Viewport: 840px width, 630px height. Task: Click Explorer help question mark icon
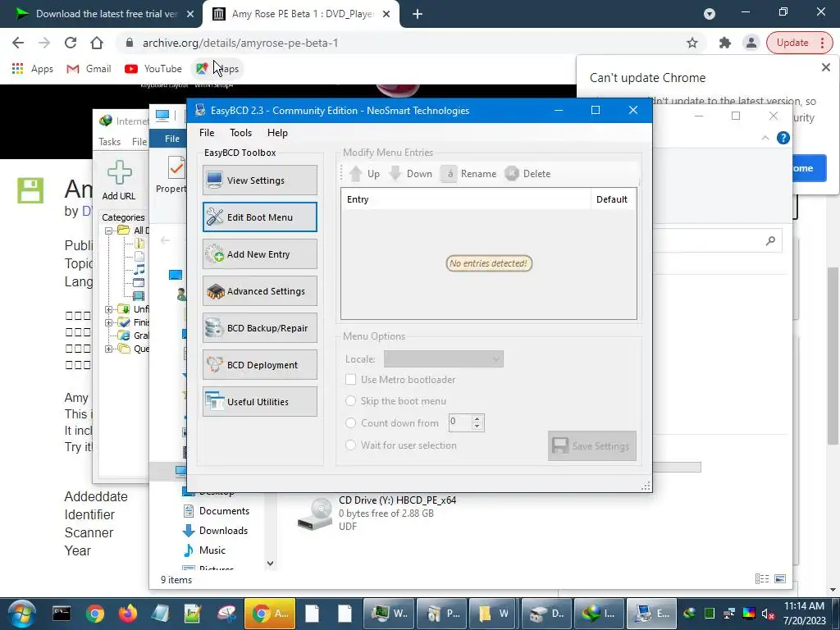[x=783, y=138]
